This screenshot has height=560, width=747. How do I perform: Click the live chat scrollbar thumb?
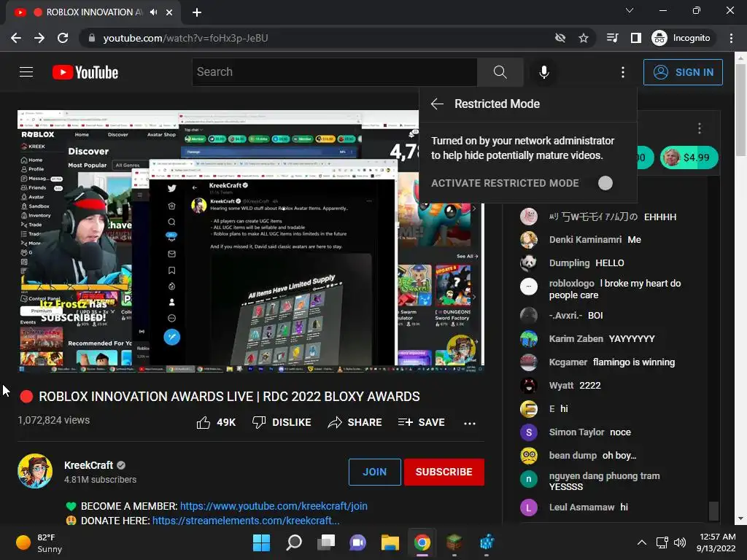[713, 511]
